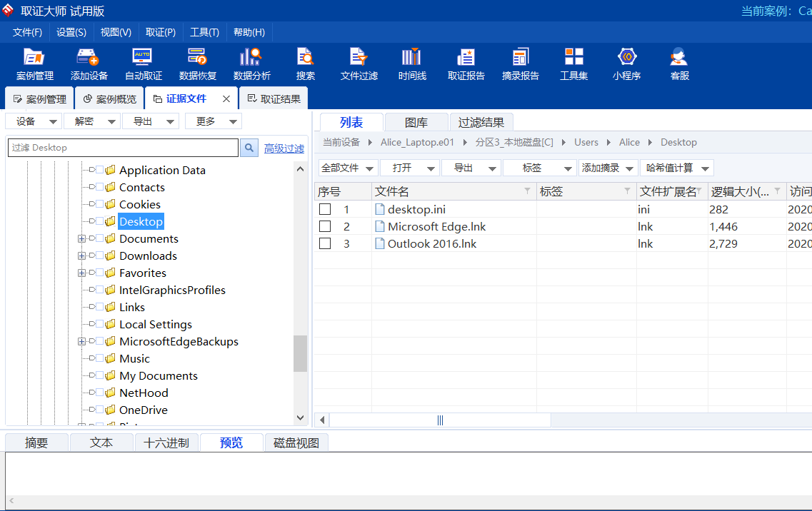Open the 时间线 view icon
Image resolution: width=812 pixels, height=511 pixels.
(412, 64)
